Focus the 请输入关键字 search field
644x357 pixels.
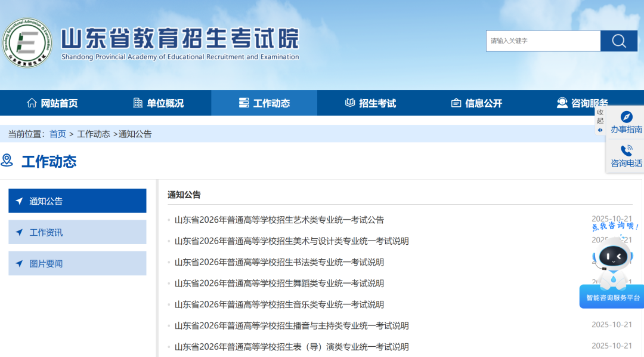pyautogui.click(x=543, y=41)
